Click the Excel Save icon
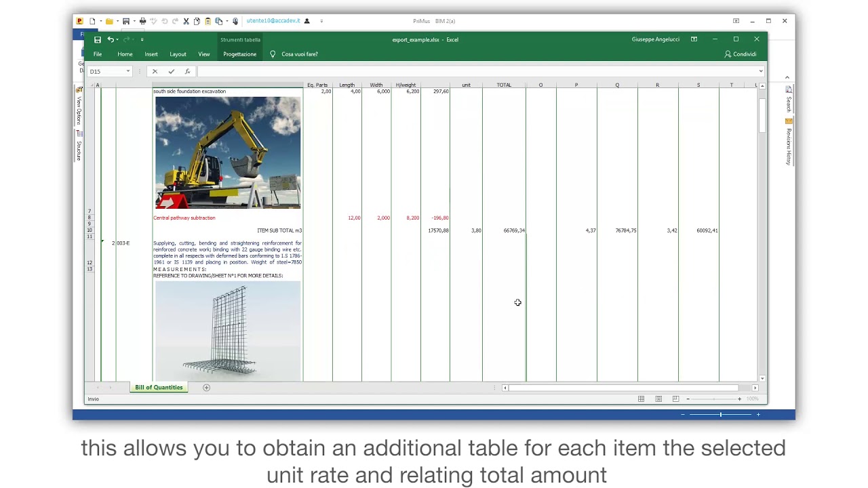This screenshot has height=488, width=868. [98, 39]
